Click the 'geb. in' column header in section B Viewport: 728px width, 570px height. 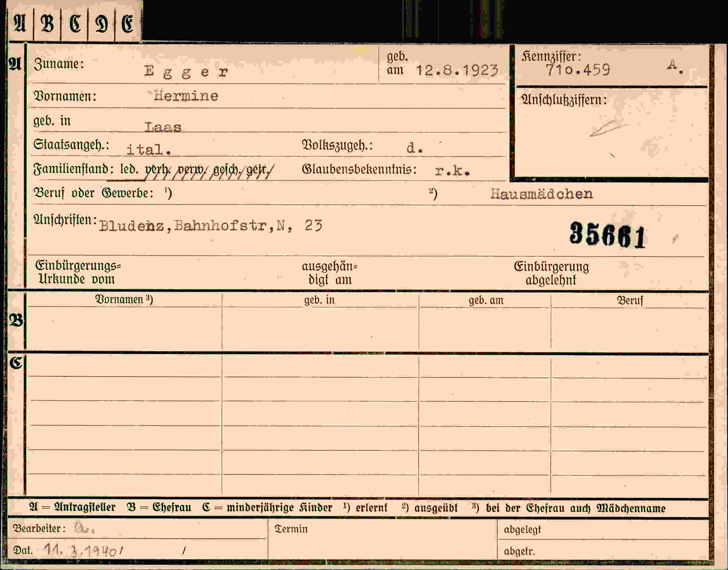click(x=319, y=300)
